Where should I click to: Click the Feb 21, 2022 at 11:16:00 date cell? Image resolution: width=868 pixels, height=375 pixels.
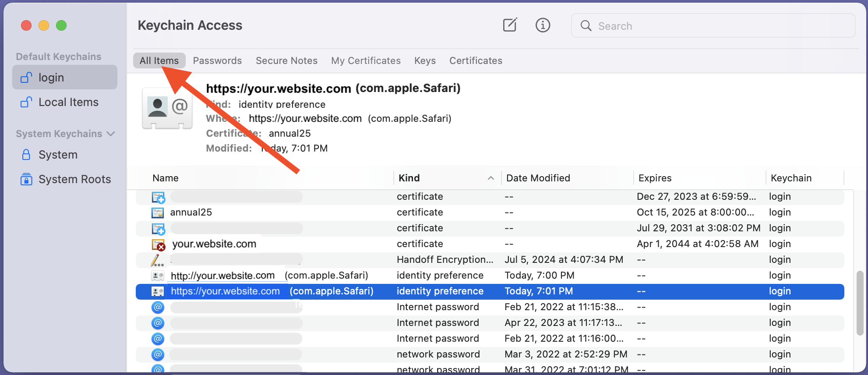[564, 339]
